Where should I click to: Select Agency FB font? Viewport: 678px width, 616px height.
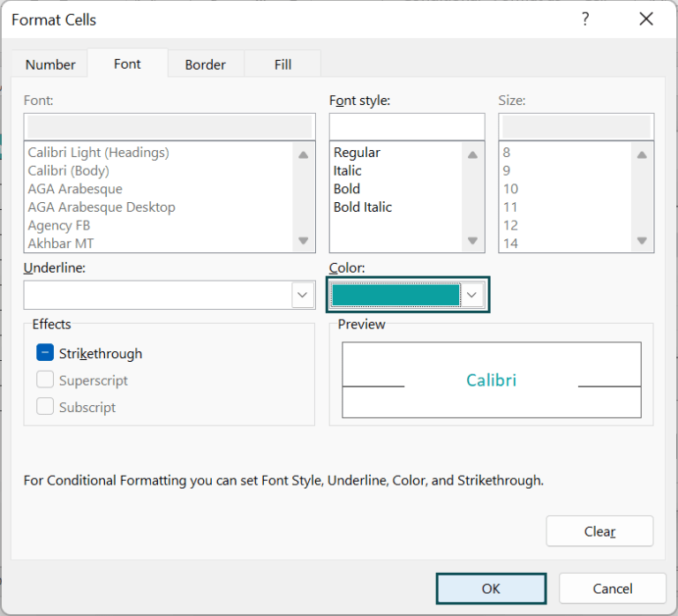[x=59, y=225]
